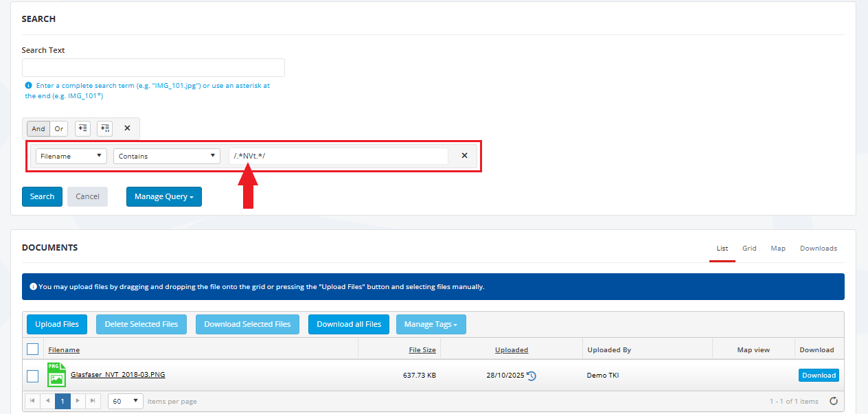Click the PNG file type icon

56,376
